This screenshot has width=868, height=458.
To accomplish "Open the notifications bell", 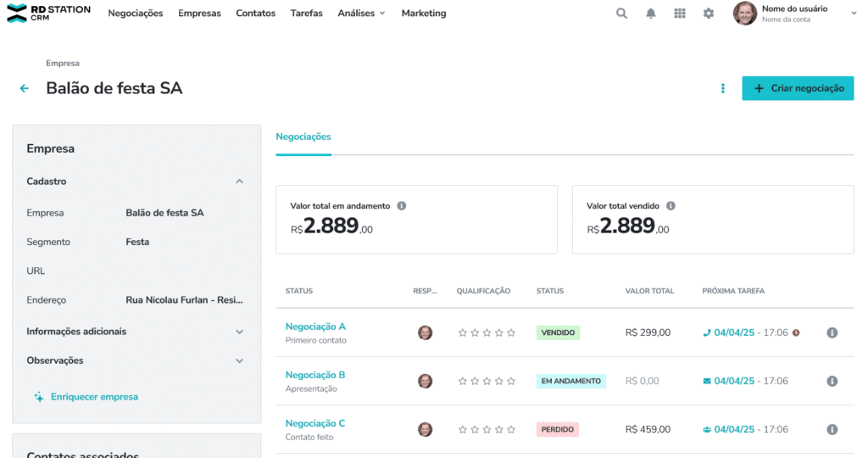I will click(x=651, y=14).
